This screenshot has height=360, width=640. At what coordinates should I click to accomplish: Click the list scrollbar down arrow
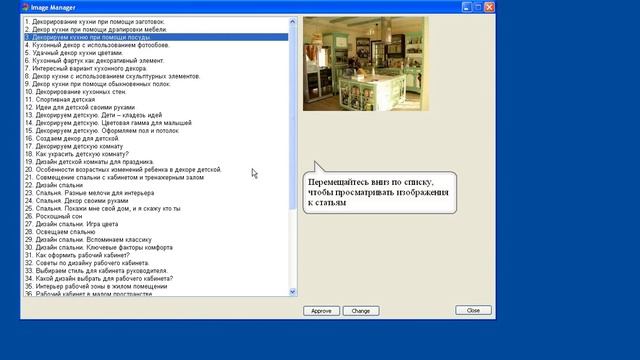click(292, 292)
